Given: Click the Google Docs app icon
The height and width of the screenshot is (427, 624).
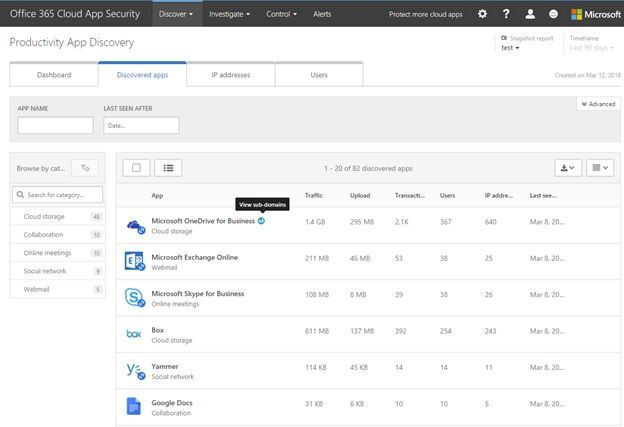Looking at the screenshot, I should pyautogui.click(x=134, y=406).
